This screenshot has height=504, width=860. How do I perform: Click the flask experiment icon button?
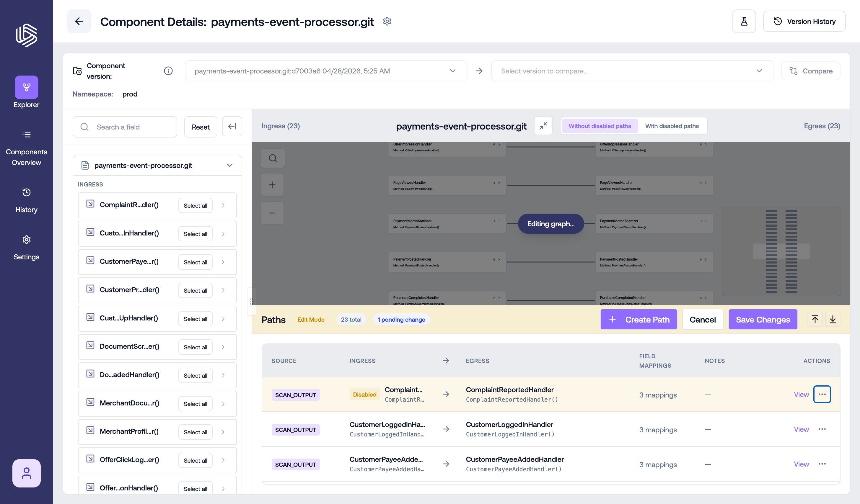tap(744, 22)
